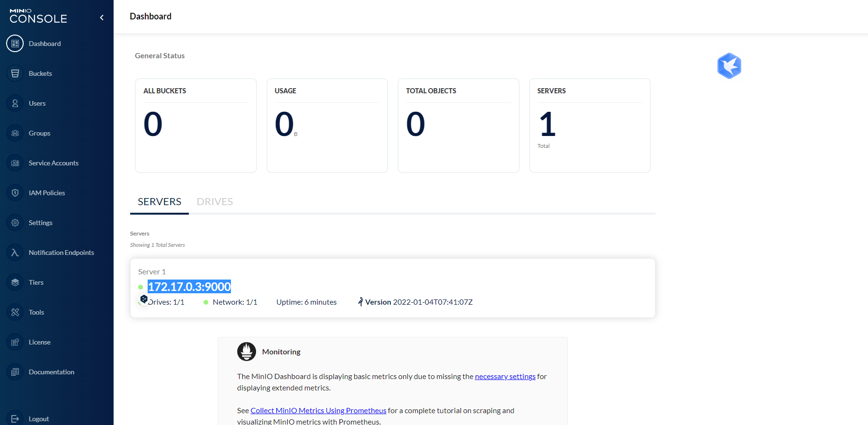Image resolution: width=868 pixels, height=425 pixels.
Task: Select the SERVERS tab
Action: 159,202
